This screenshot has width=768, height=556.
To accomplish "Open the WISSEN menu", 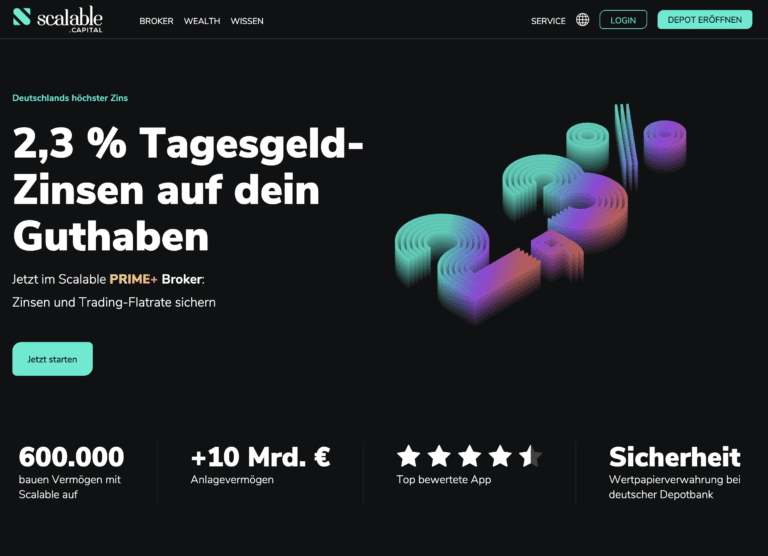I will (247, 21).
